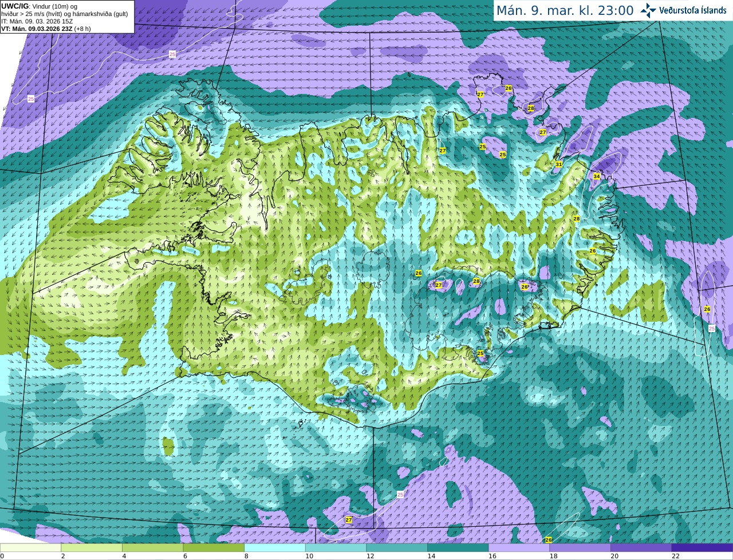The height and width of the screenshot is (560, 733).
Task: Click the Veðurstofa Íslands logo text
Action: pyautogui.click(x=694, y=10)
